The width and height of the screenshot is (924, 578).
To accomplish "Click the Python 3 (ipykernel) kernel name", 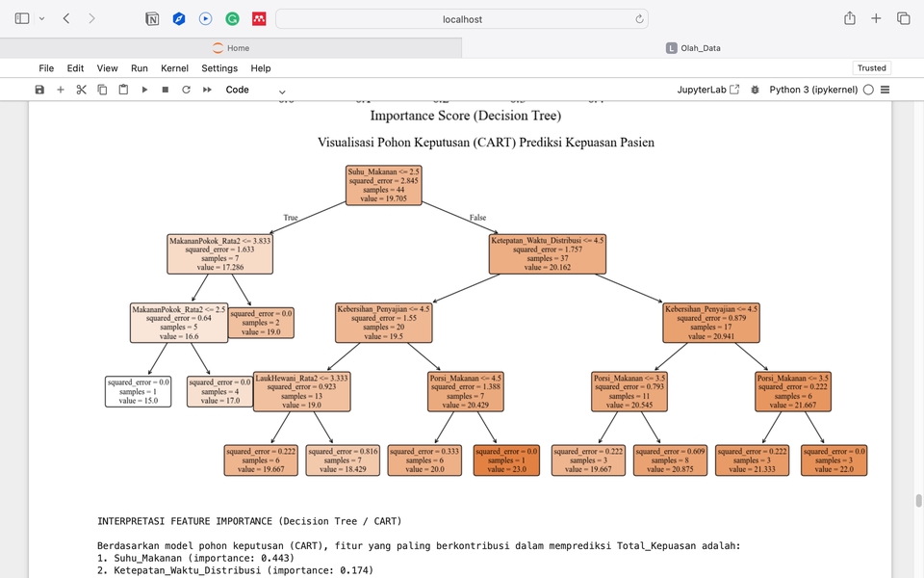I will click(813, 90).
